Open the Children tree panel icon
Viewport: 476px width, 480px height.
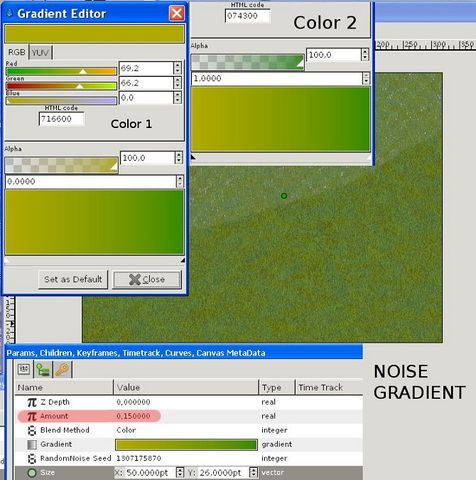tap(43, 369)
